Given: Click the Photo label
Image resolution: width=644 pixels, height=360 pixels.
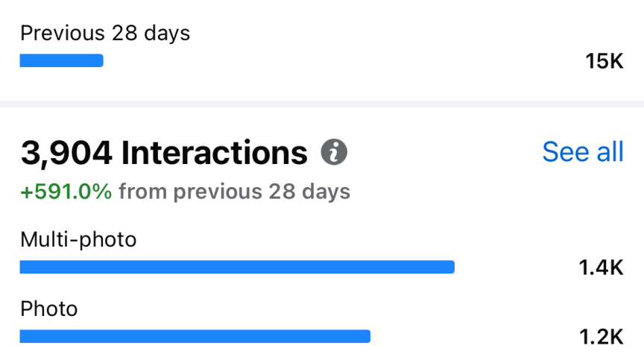Looking at the screenshot, I should point(49,309).
